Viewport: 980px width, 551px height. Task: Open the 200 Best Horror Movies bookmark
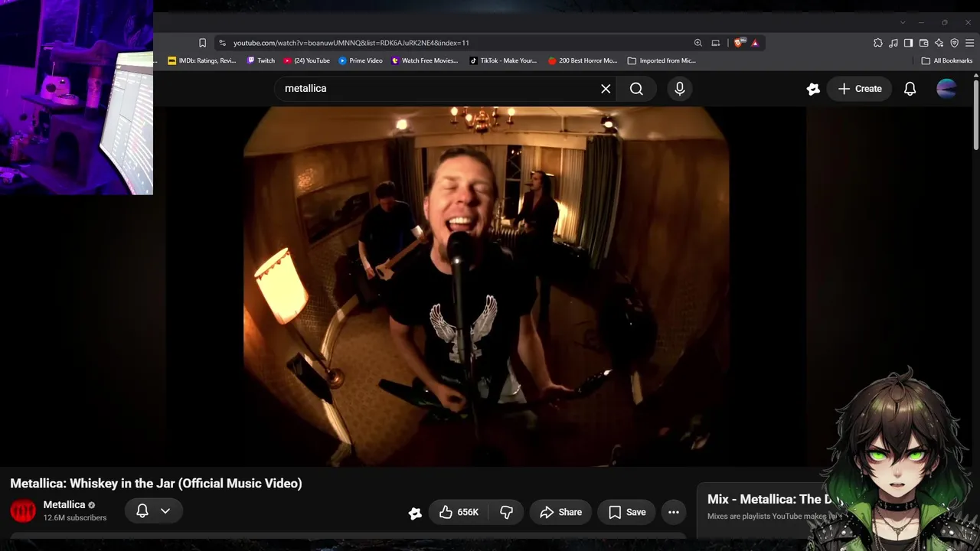pyautogui.click(x=583, y=60)
